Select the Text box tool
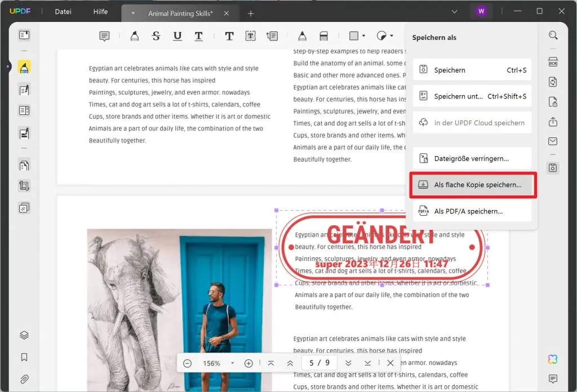This screenshot has height=392, width=577. tap(251, 35)
